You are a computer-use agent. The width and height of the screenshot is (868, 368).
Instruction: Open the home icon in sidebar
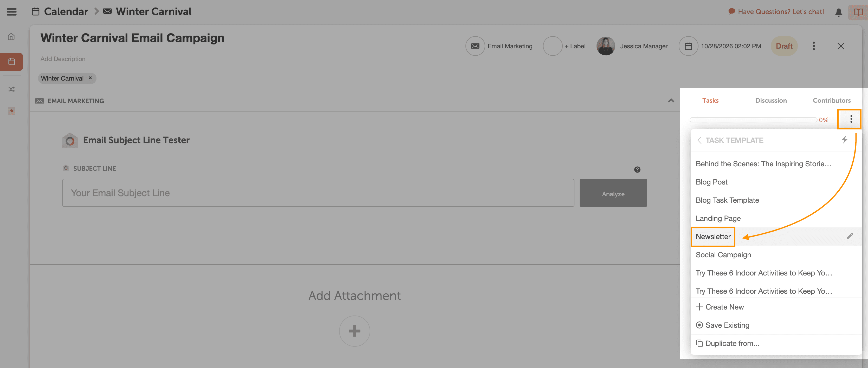(x=11, y=37)
